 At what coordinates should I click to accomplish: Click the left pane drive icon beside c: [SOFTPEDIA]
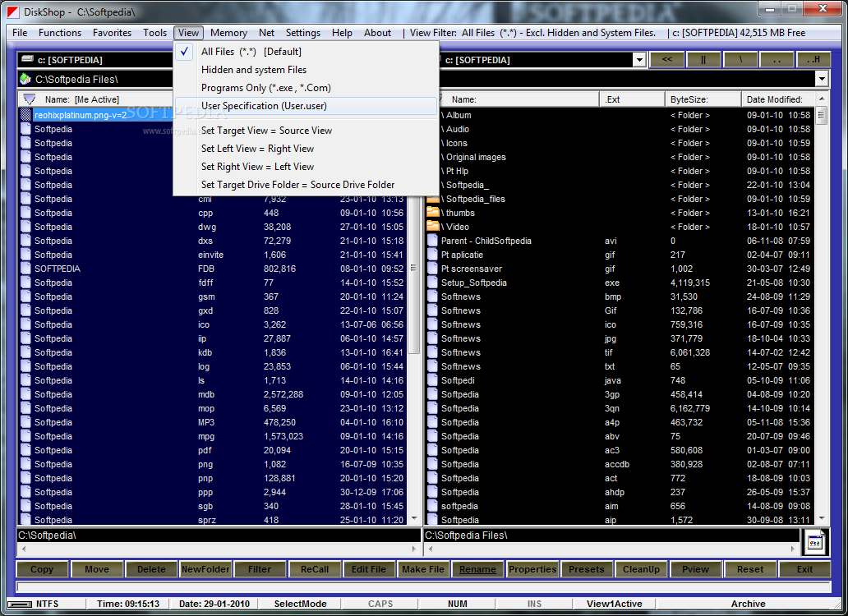coord(27,59)
